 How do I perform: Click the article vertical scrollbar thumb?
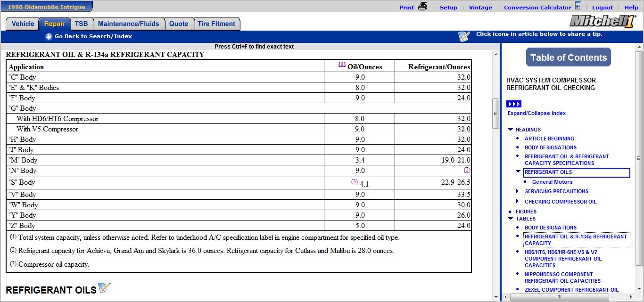click(x=495, y=113)
